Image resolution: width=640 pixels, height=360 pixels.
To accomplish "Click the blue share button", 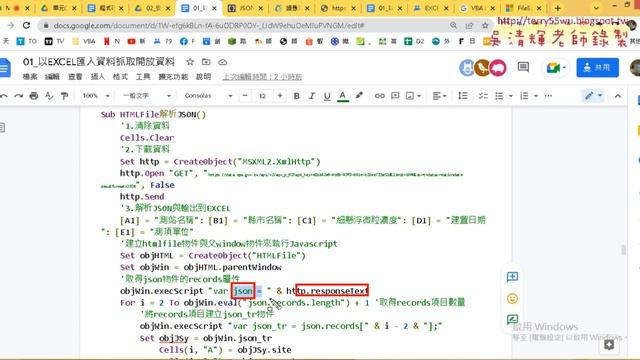I will tap(598, 67).
